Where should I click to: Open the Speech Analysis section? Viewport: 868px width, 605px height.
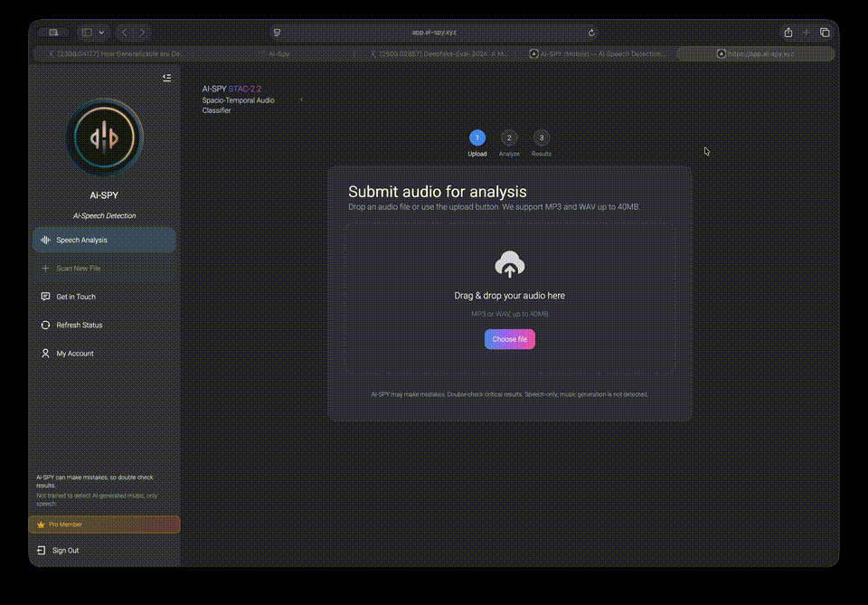pyautogui.click(x=104, y=240)
